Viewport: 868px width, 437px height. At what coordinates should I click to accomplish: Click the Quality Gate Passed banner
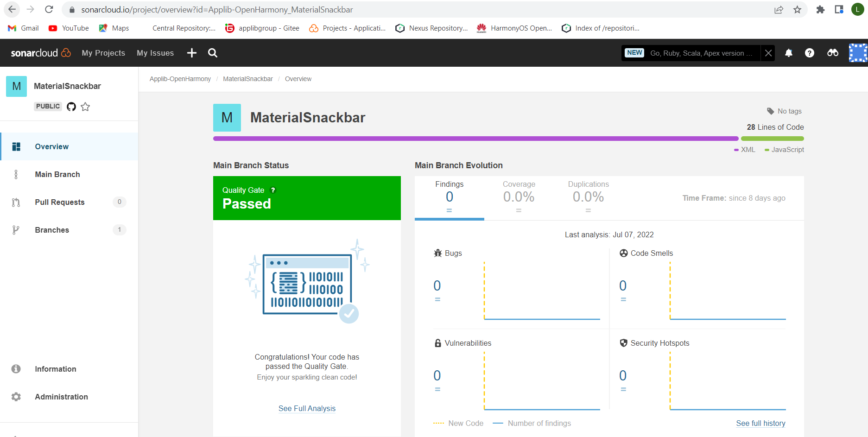click(307, 198)
